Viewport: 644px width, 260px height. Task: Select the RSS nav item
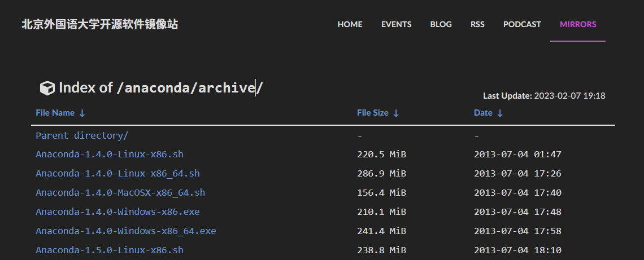(477, 24)
